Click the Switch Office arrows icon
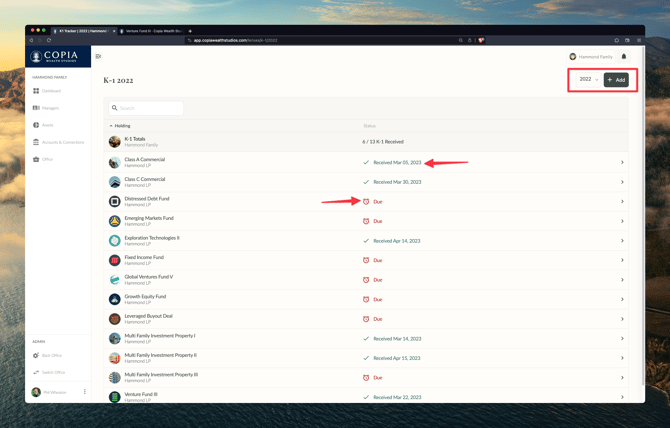The height and width of the screenshot is (428, 670). click(x=36, y=372)
